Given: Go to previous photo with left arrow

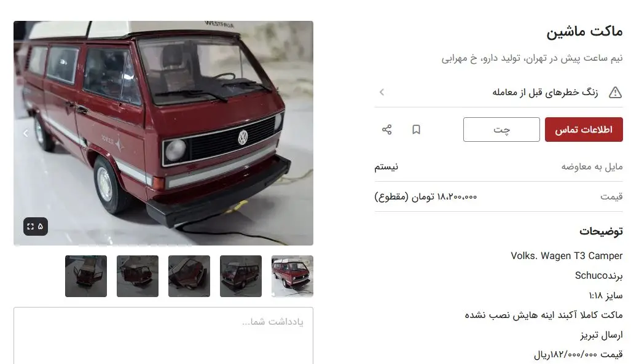Looking at the screenshot, I should [26, 133].
